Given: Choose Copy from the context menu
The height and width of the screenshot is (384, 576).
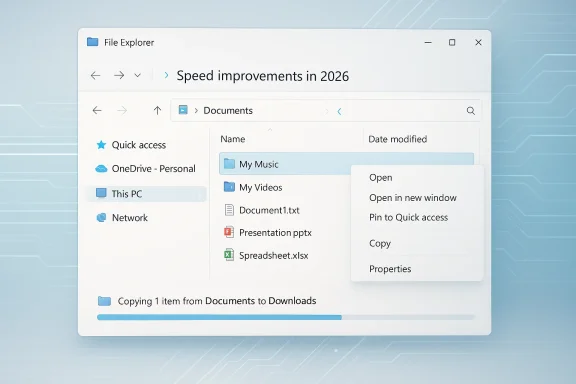Looking at the screenshot, I should click(x=380, y=243).
